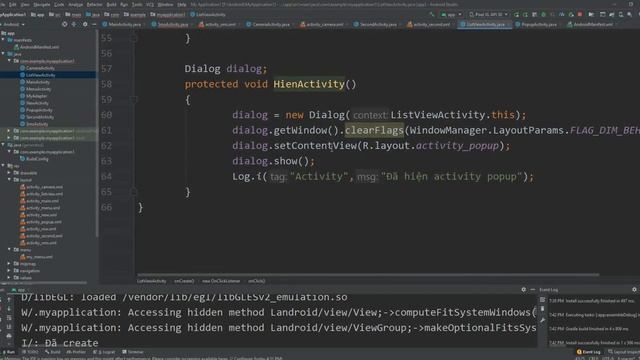640x360 pixels.
Task: Expand the navigation folder arrow
Action: [9, 271]
